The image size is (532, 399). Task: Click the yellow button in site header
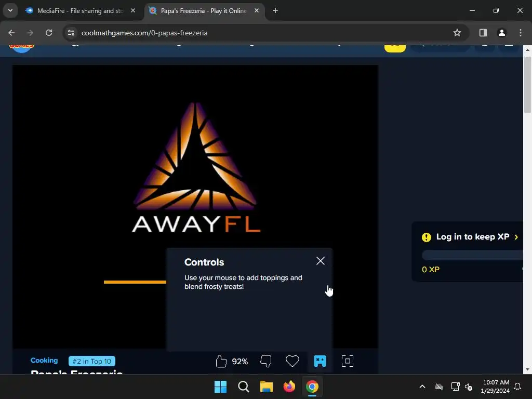tap(395, 48)
